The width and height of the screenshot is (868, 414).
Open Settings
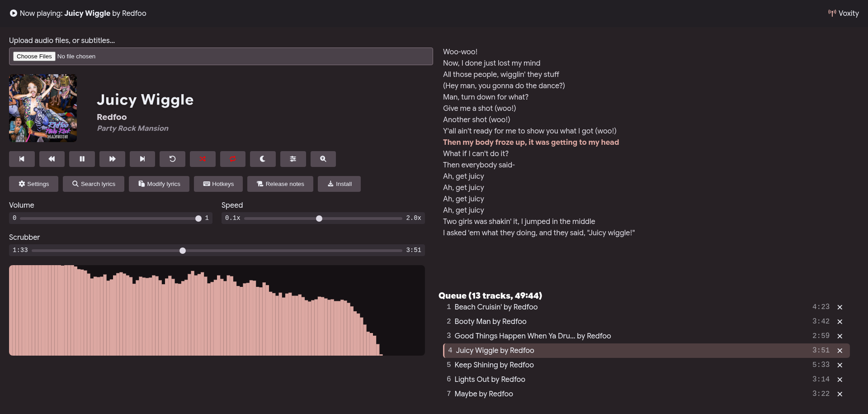(x=33, y=184)
